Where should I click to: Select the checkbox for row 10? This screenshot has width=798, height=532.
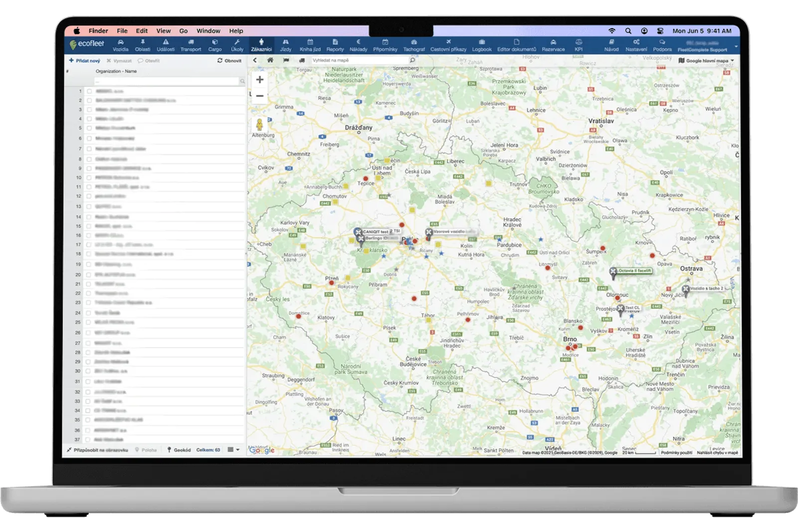pyautogui.click(x=89, y=177)
